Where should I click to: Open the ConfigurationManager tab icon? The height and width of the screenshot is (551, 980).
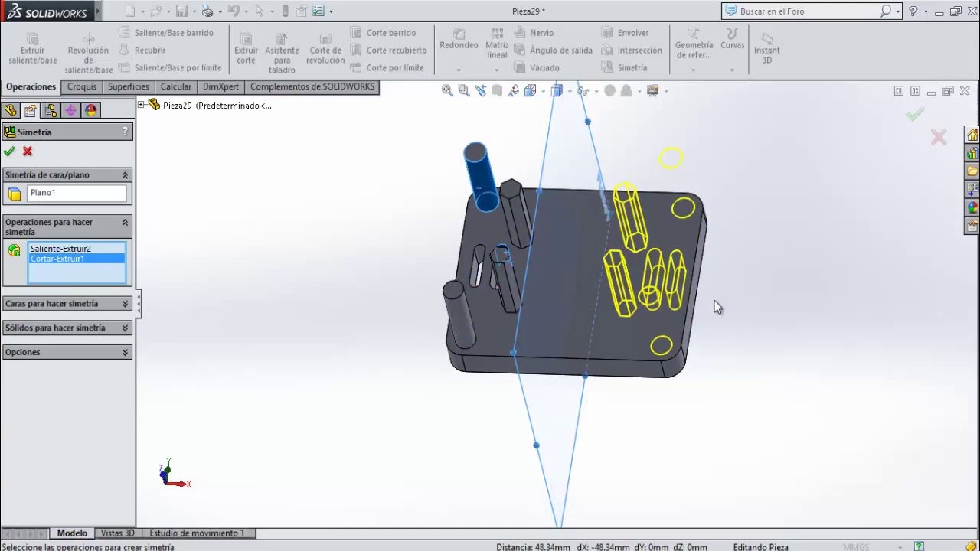coord(51,110)
